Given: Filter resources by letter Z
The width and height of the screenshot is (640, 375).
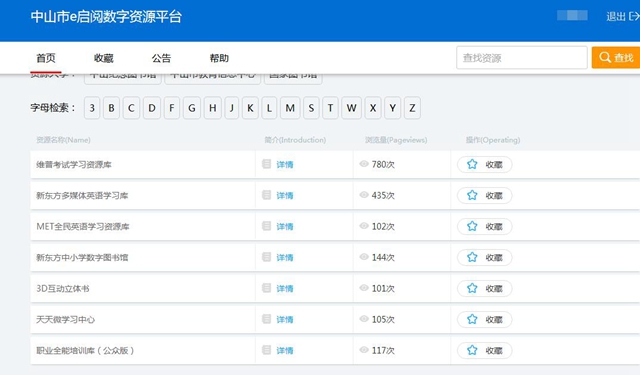Looking at the screenshot, I should (412, 108).
